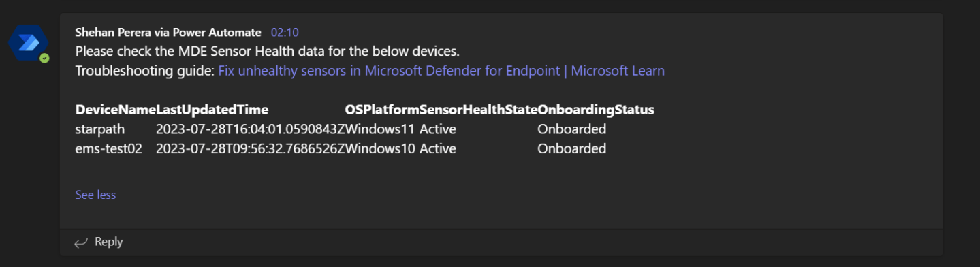Screen dimensions: 980x267
Task: Click the ems-test02 row Active state
Action: point(438,148)
